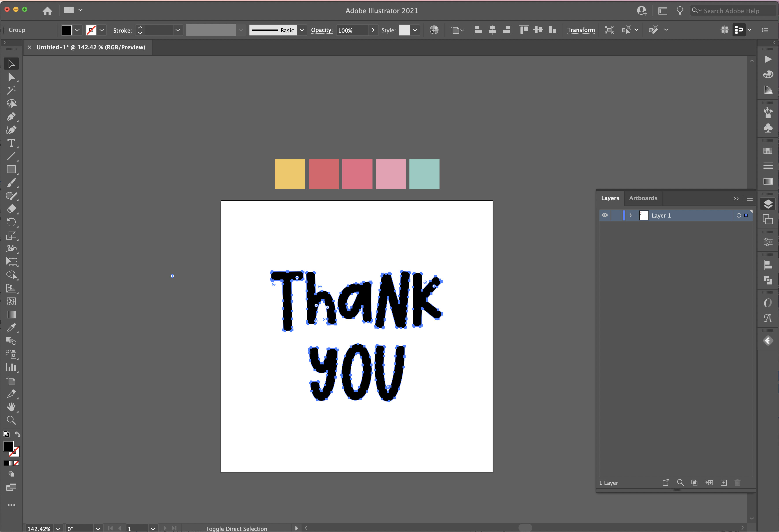Select the Selection tool arrow
Viewport: 779px width, 532px height.
click(11, 63)
